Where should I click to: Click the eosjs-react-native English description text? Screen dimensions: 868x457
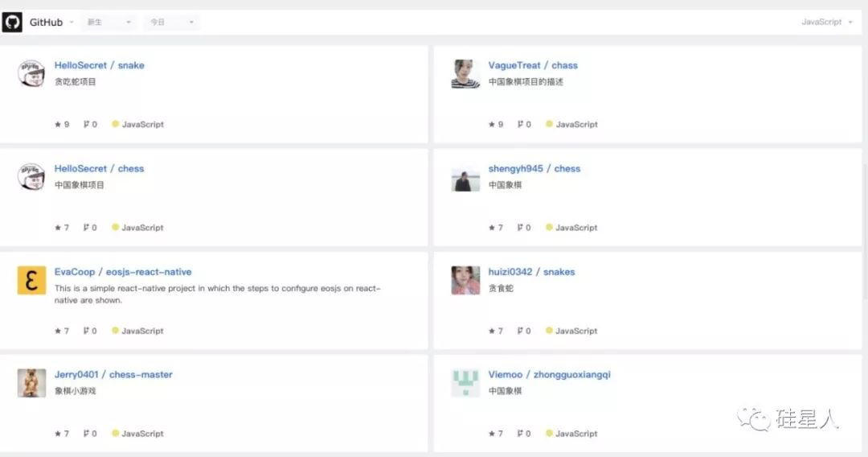tap(218, 294)
